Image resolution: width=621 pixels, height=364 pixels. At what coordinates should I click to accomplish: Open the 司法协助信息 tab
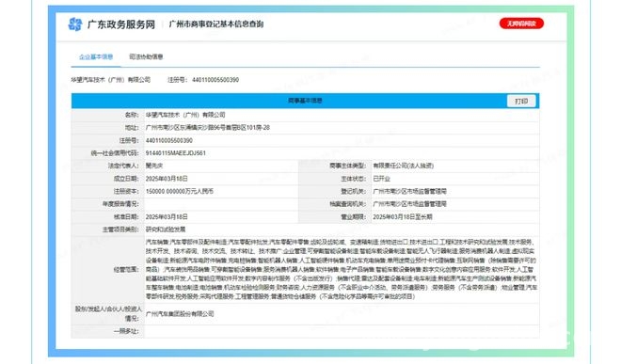[146, 57]
